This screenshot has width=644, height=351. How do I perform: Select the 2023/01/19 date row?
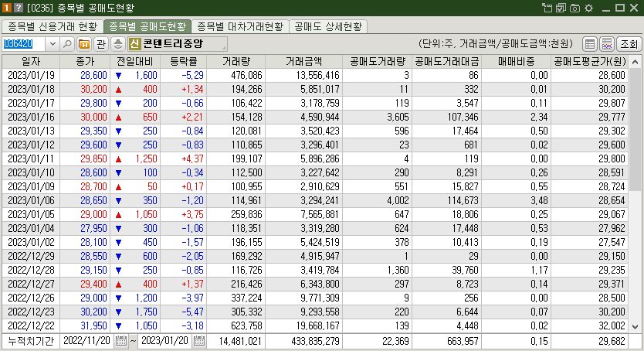tap(315, 75)
